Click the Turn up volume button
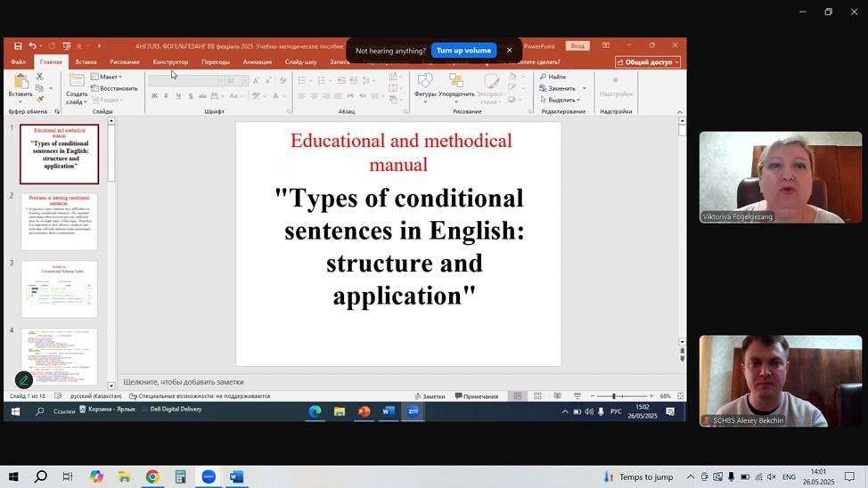Image resolution: width=868 pixels, height=488 pixels. [463, 51]
